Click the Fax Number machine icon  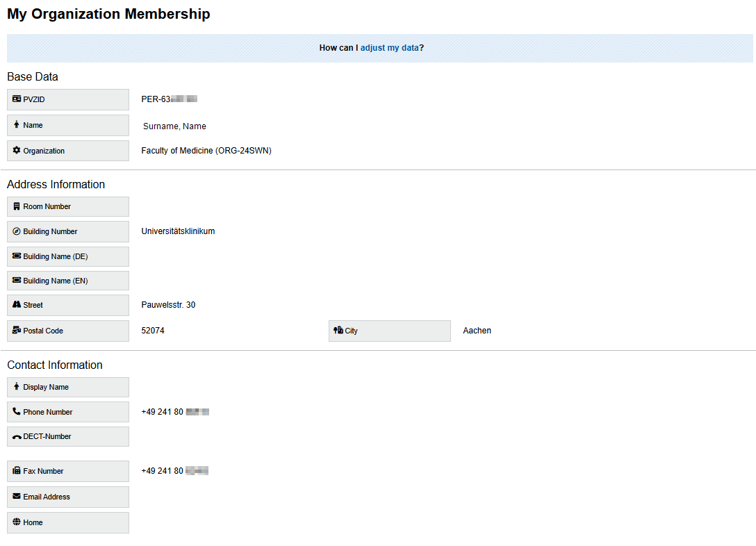pos(15,471)
